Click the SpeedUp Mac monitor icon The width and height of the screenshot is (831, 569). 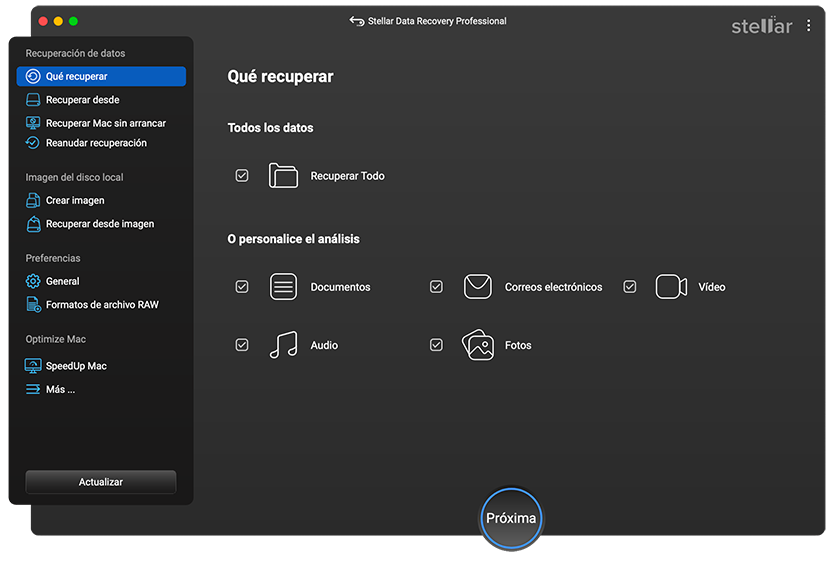[33, 366]
